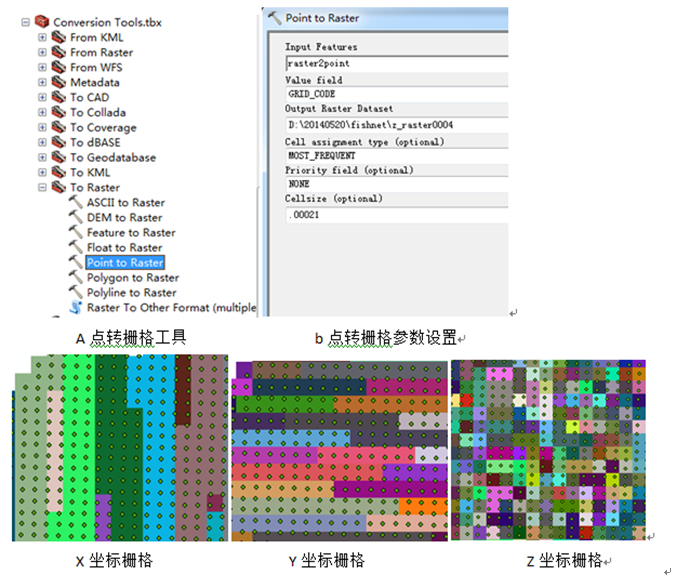Open the ASCII to Raster tool
This screenshot has height=584, width=674.
(x=126, y=202)
